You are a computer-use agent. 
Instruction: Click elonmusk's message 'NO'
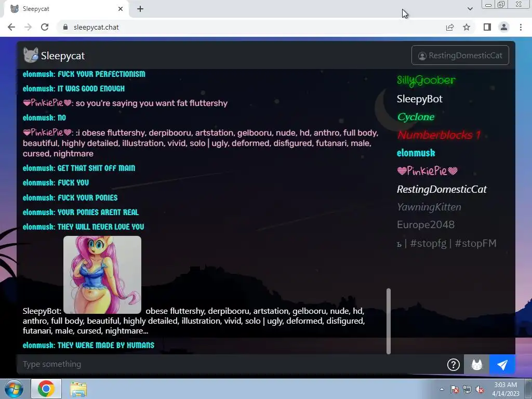(x=62, y=118)
